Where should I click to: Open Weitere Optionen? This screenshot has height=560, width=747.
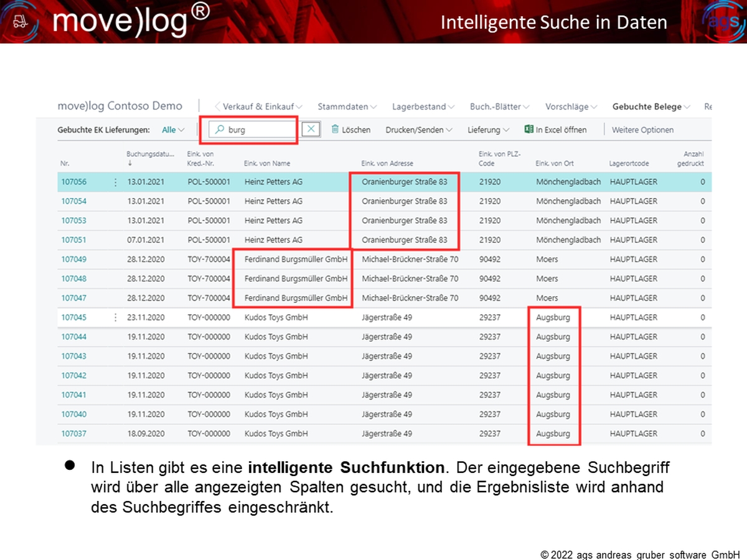[642, 130]
